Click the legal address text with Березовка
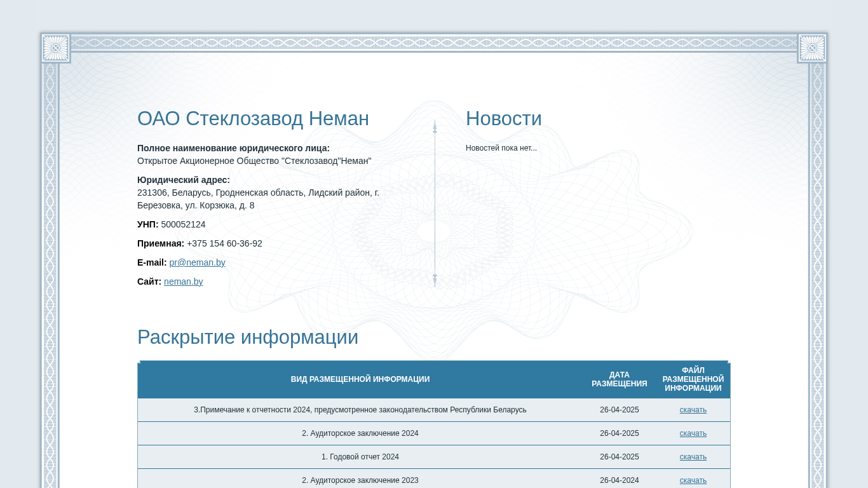The height and width of the screenshot is (488, 868). point(258,199)
